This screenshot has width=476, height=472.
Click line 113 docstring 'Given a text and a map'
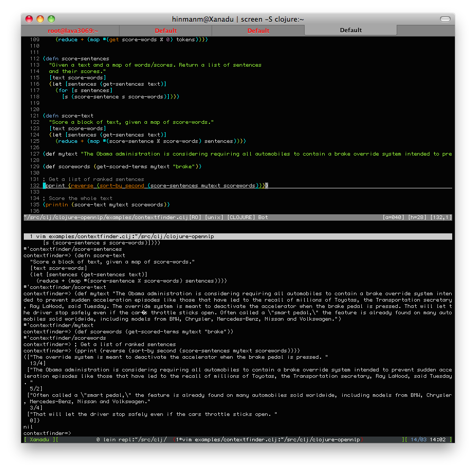tap(155, 65)
